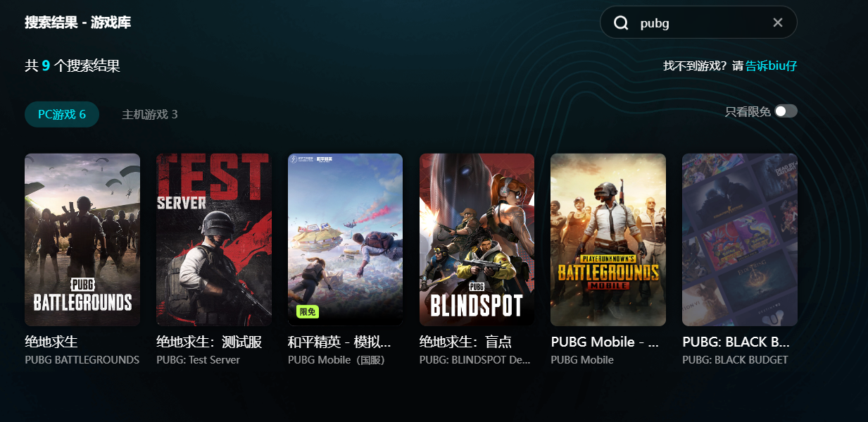Open the PUBG BLINDSPOT cover art
Viewport: 868px width, 422px height.
pos(477,240)
